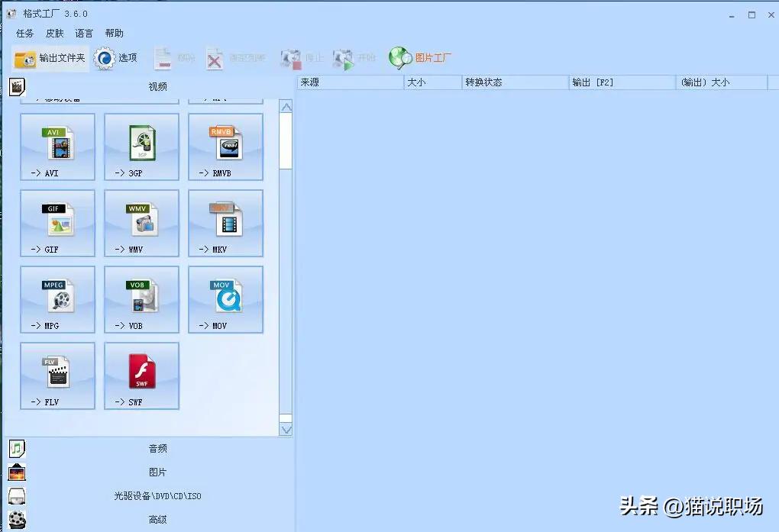
Task: Pick the GIF output format
Action: click(x=58, y=223)
